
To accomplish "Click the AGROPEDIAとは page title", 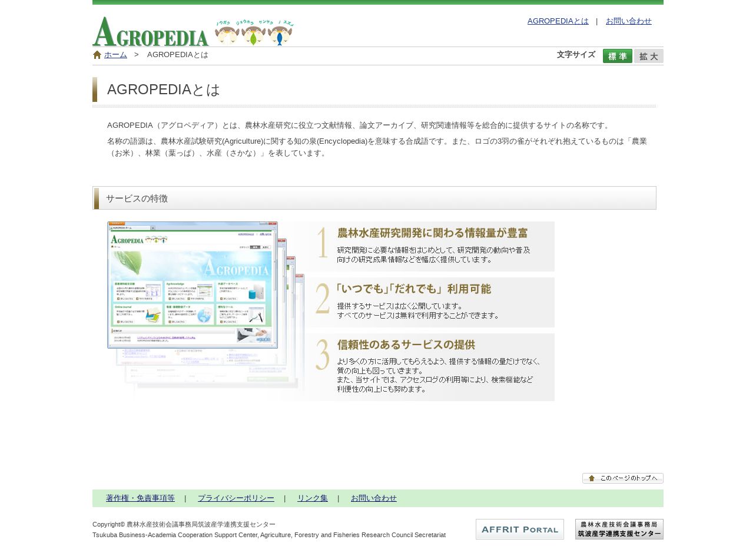I will 164,90.
